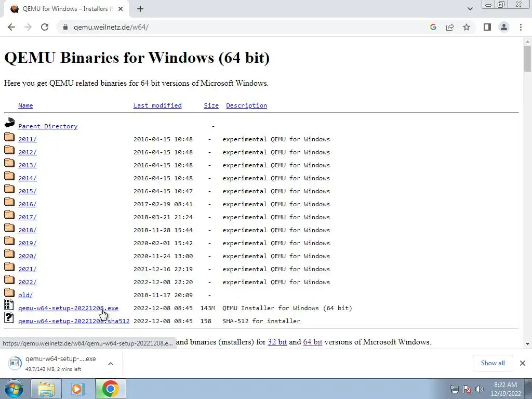This screenshot has width=532, height=399.
Task: Click the scrollbar down arrow
Action: pyautogui.click(x=527, y=343)
